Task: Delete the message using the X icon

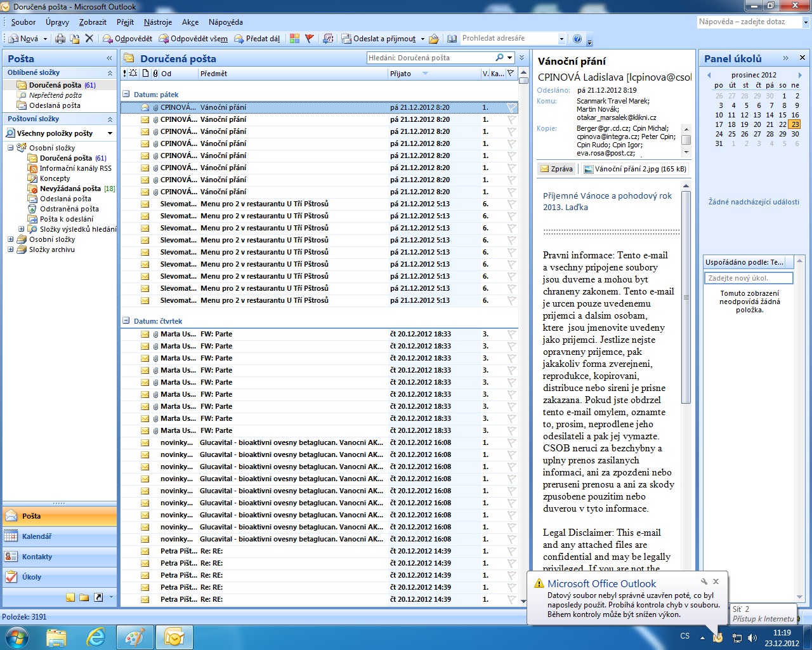Action: tap(89, 39)
